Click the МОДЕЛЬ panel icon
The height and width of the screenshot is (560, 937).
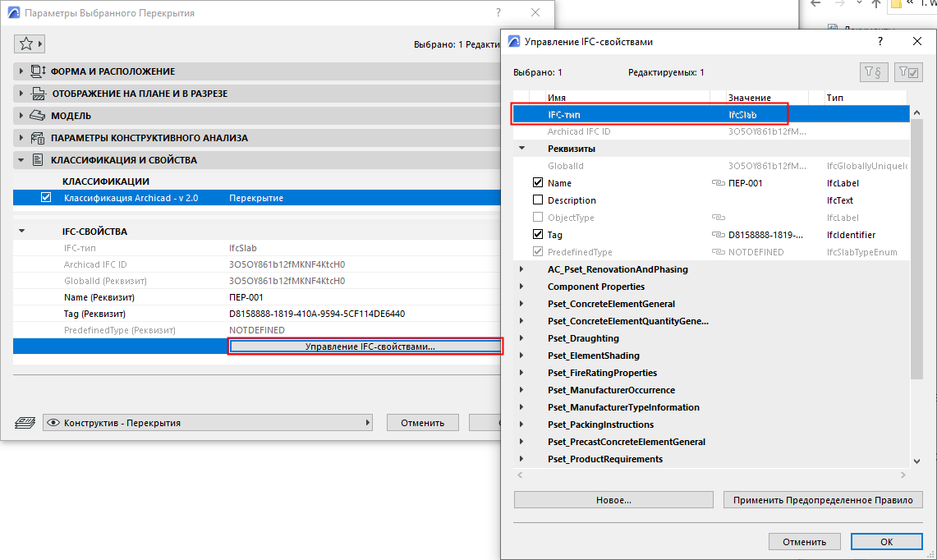(37, 115)
